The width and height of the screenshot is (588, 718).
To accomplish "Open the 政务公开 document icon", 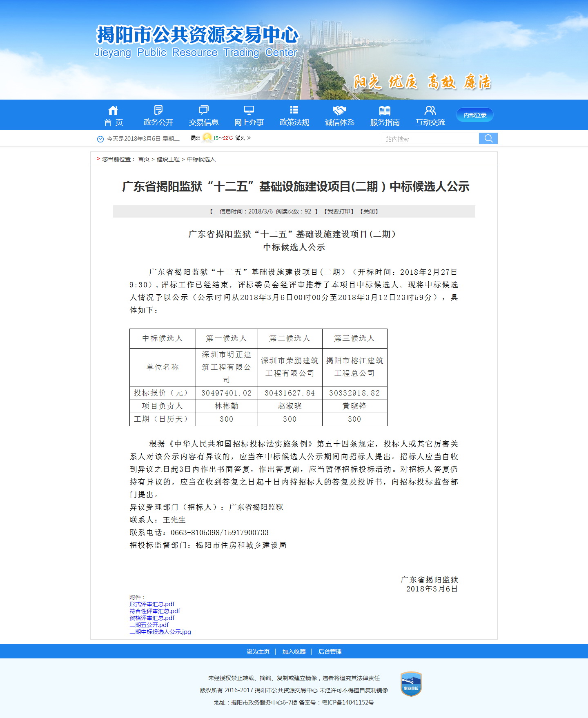I will pyautogui.click(x=158, y=110).
